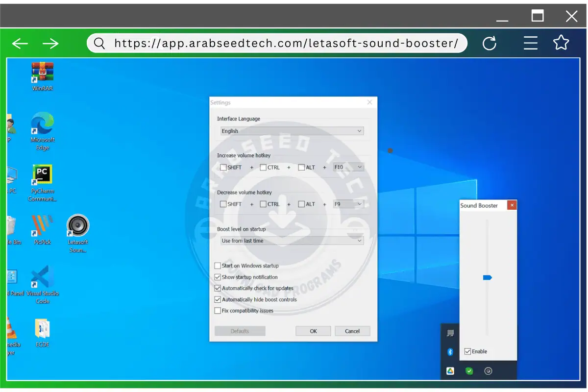Uncheck Automatically check for updates

(218, 288)
